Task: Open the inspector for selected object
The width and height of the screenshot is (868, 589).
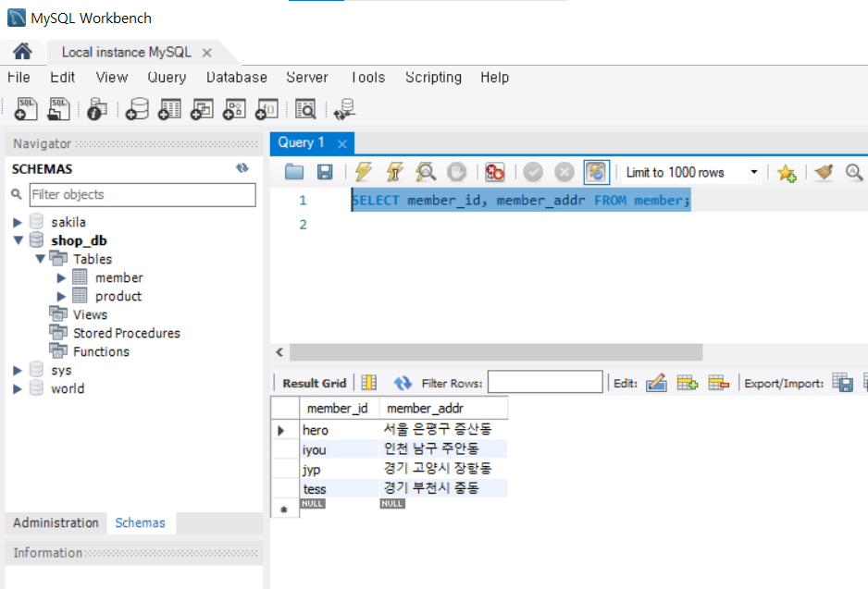Action: click(x=97, y=109)
